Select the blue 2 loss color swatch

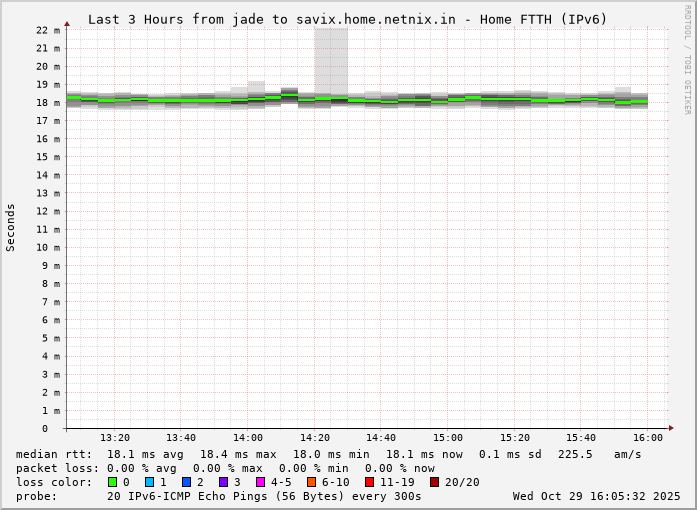187,482
